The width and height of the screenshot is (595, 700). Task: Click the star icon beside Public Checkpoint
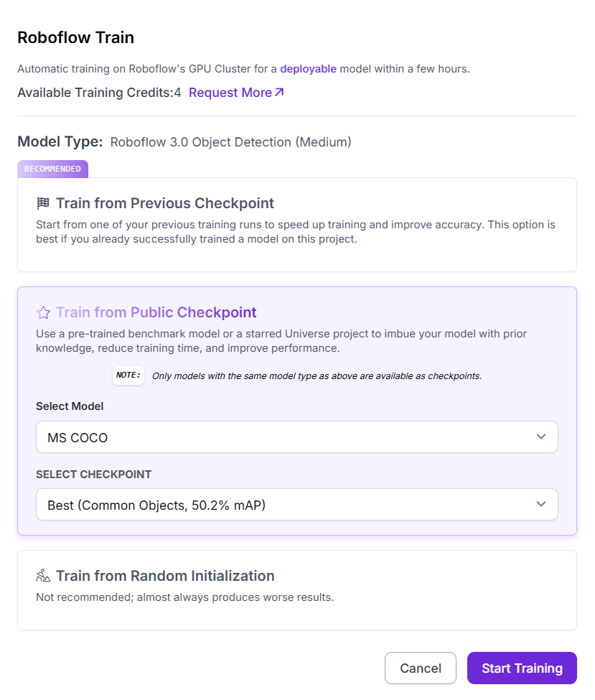point(43,312)
